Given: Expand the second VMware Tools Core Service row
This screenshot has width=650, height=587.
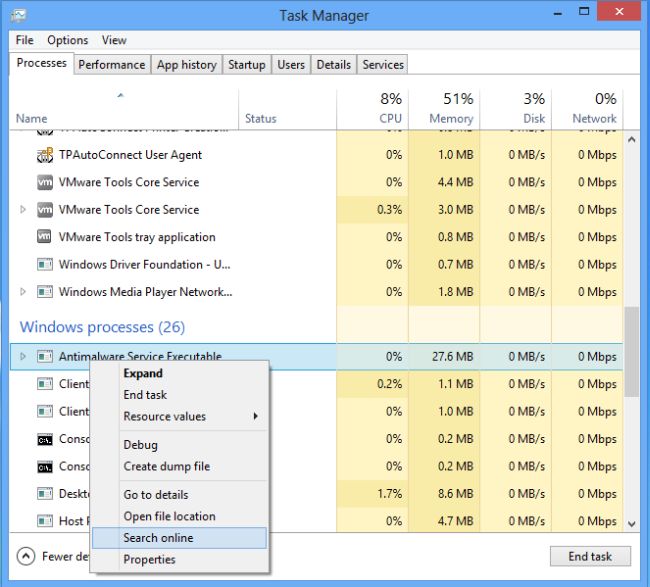Looking at the screenshot, I should (x=23, y=210).
